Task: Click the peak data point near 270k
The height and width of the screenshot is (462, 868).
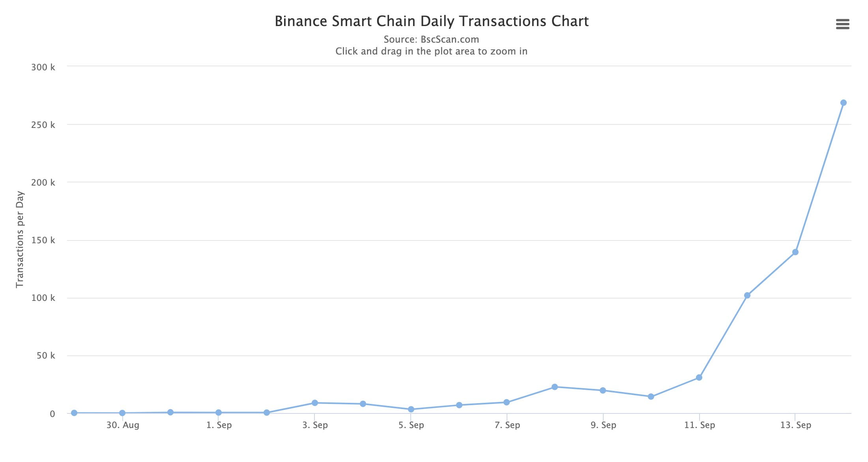Action: point(844,103)
